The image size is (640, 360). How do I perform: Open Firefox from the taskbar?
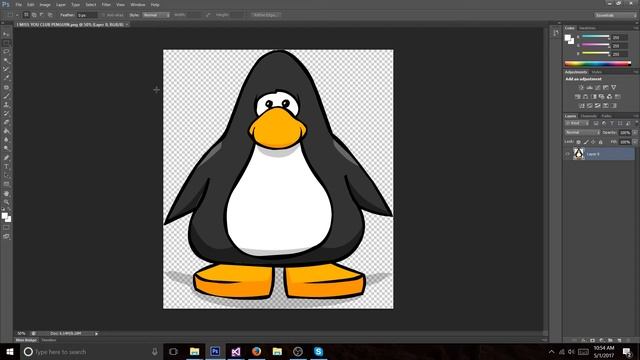click(x=256, y=351)
